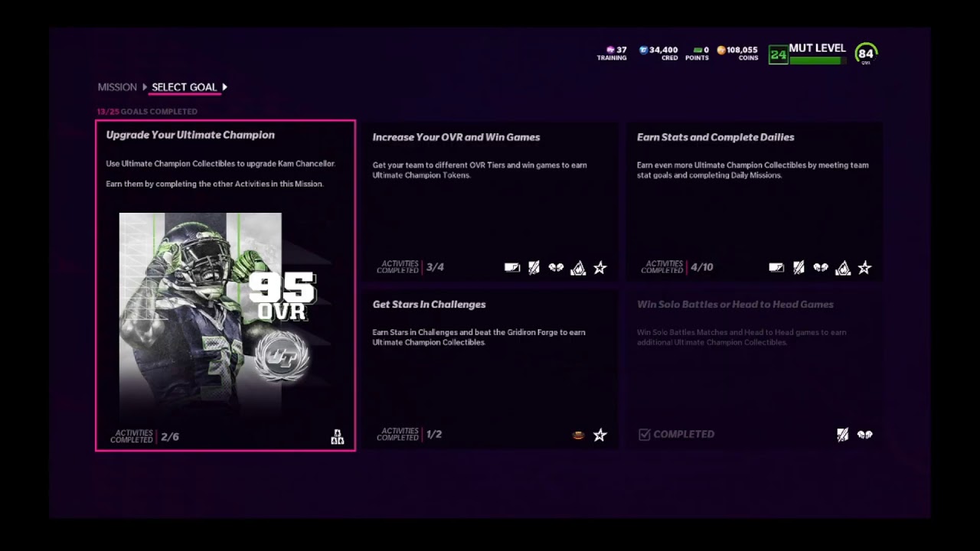The height and width of the screenshot is (551, 980).
Task: Click the arrow after Mission breadcrumb
Action: (x=145, y=87)
